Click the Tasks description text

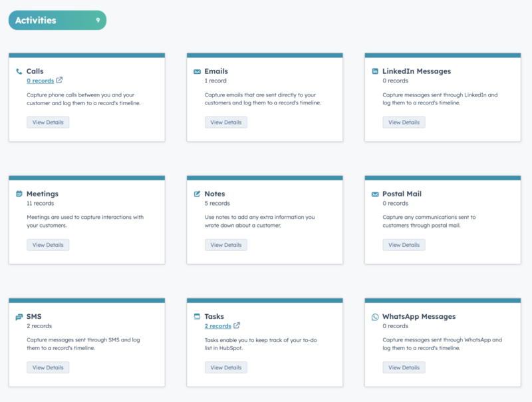(x=261, y=344)
